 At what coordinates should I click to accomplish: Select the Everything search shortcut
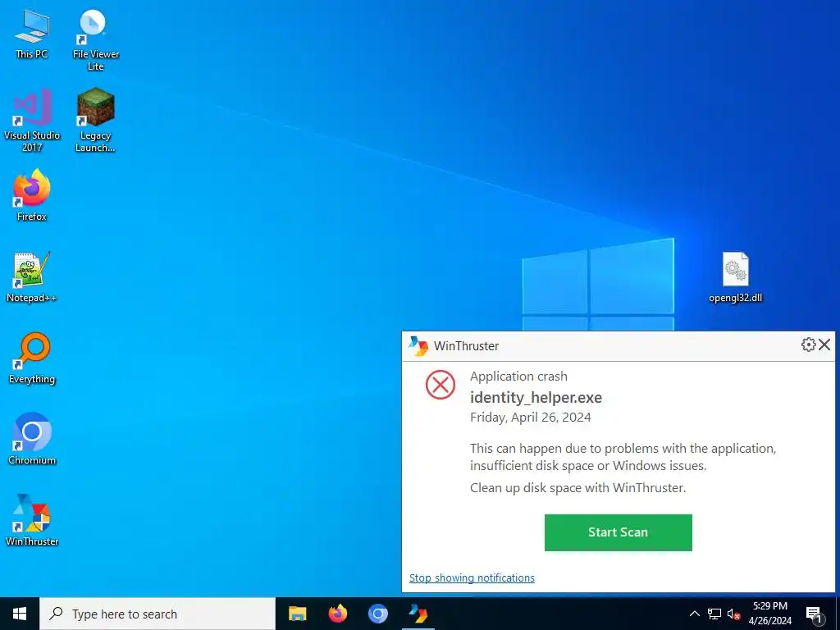tap(32, 358)
